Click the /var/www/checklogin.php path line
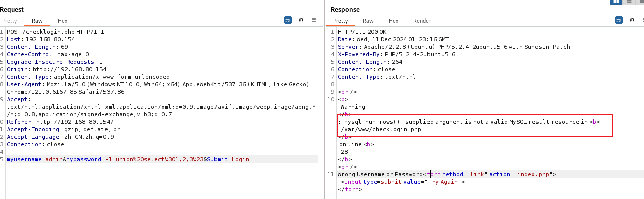 (381, 129)
